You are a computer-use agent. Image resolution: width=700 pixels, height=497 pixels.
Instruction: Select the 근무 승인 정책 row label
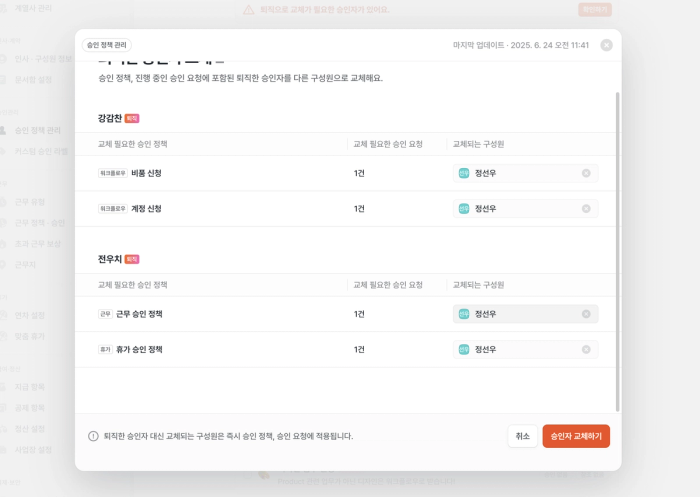[139, 314]
